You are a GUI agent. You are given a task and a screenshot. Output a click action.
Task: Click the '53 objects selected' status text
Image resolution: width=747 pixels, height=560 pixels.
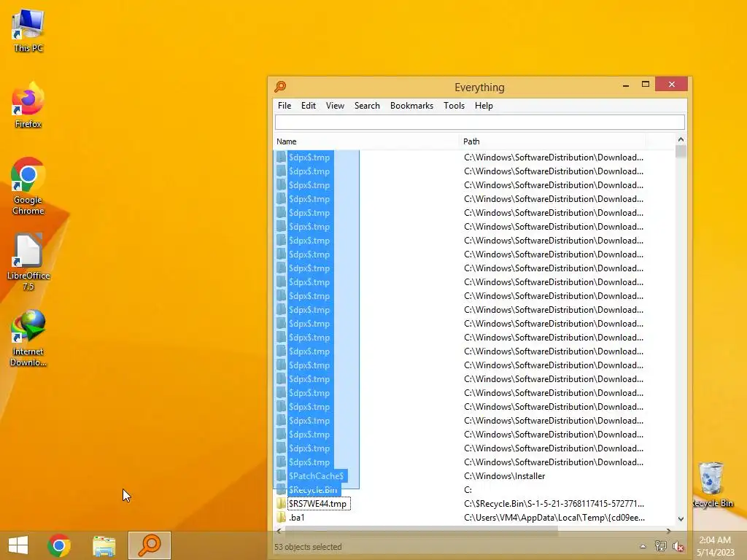pyautogui.click(x=309, y=547)
